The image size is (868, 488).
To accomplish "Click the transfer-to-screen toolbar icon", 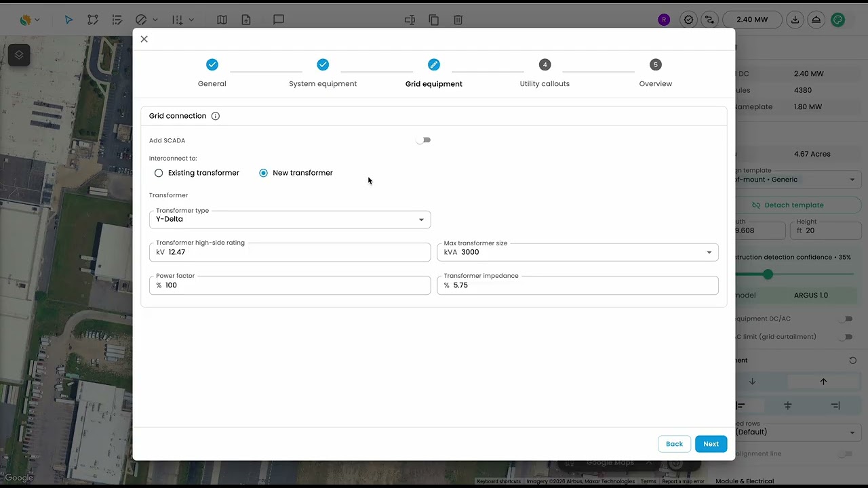I will 410,20.
